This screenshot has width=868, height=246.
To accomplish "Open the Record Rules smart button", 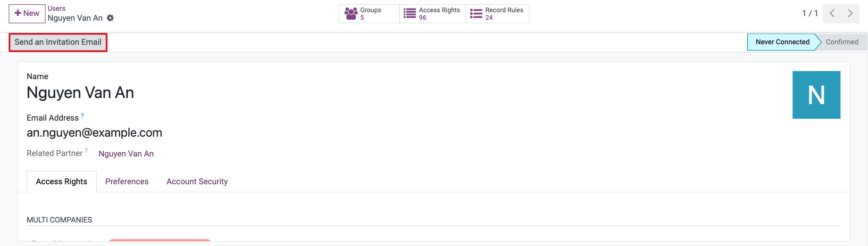I will [497, 14].
